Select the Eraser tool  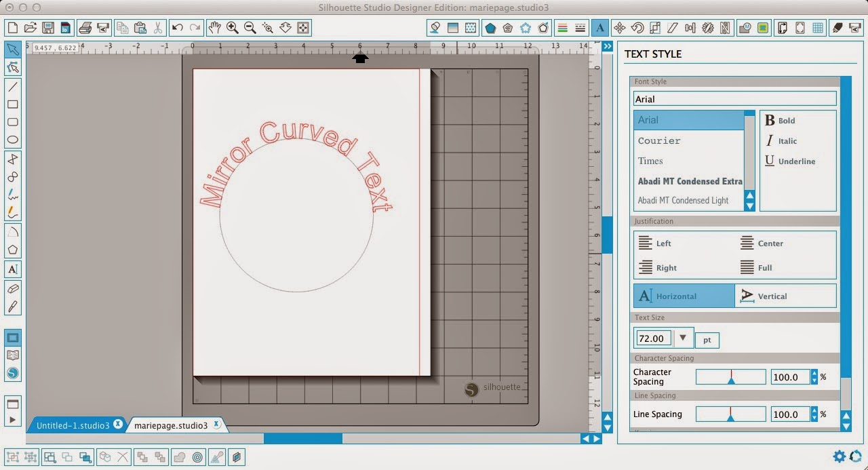[13, 287]
